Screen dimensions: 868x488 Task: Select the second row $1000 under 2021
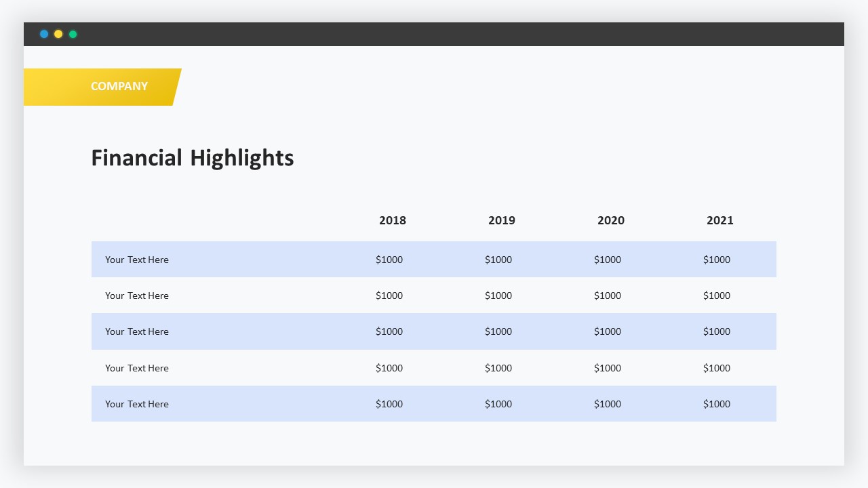click(717, 296)
